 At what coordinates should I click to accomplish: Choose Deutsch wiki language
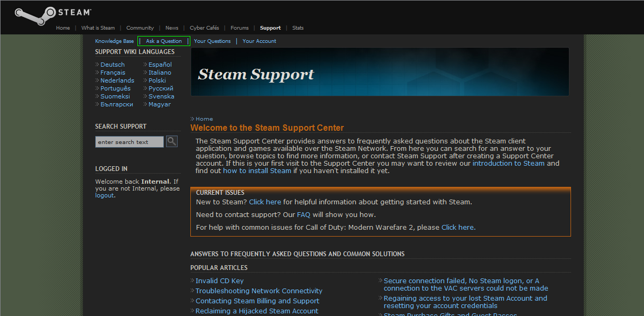tap(113, 65)
